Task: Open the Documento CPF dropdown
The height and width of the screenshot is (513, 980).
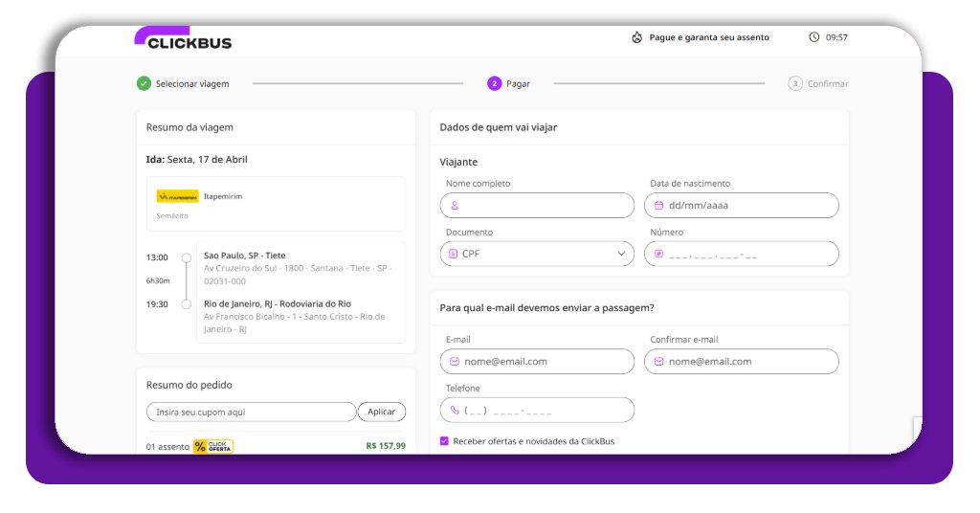Action: [x=537, y=254]
